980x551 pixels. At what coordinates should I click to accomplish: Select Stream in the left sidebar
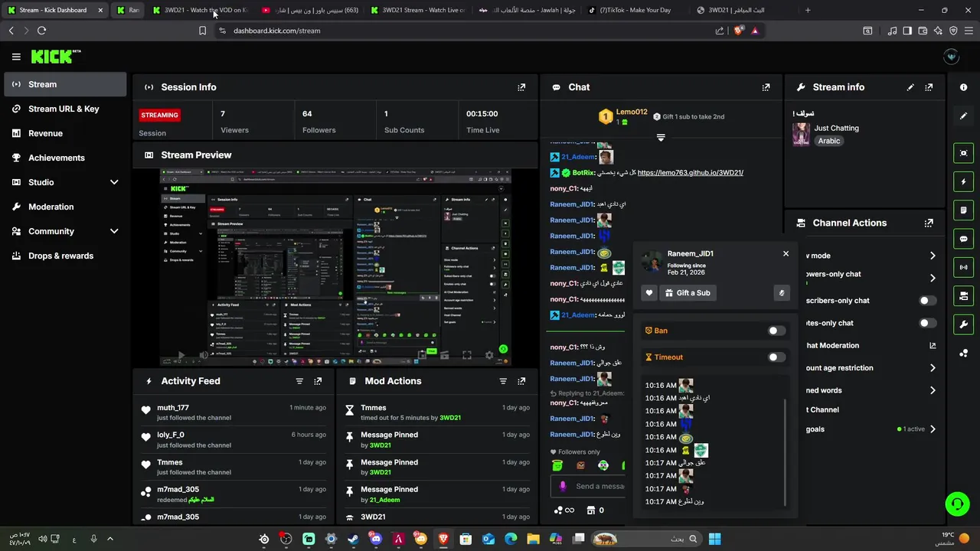65,84
